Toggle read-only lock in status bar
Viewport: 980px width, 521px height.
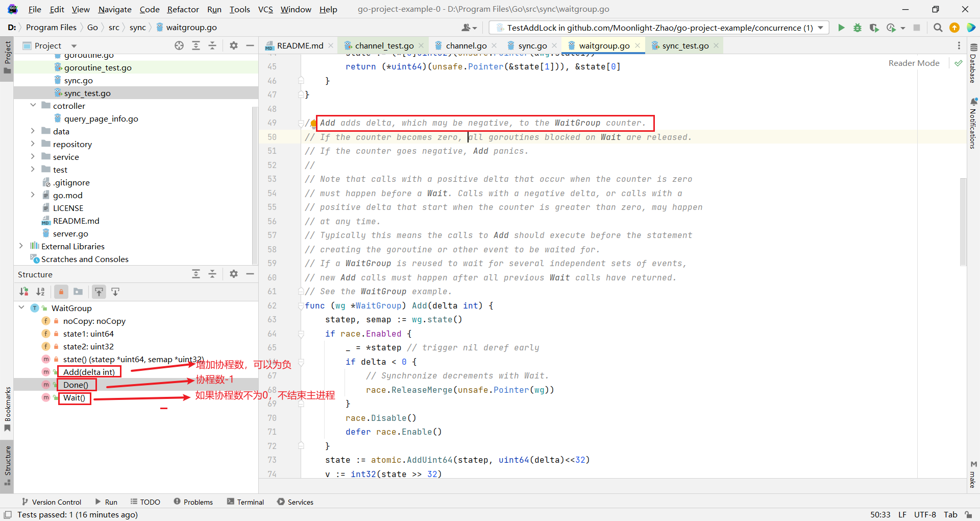coord(968,514)
